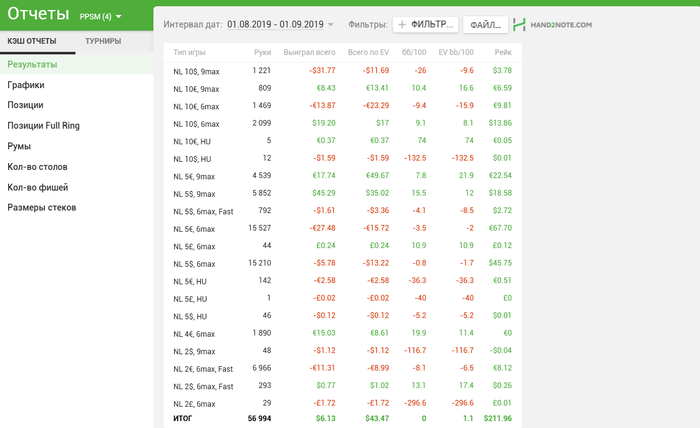The width and height of the screenshot is (700, 428).
Task: Select the NL 5$, HU row
Action: (x=342, y=316)
